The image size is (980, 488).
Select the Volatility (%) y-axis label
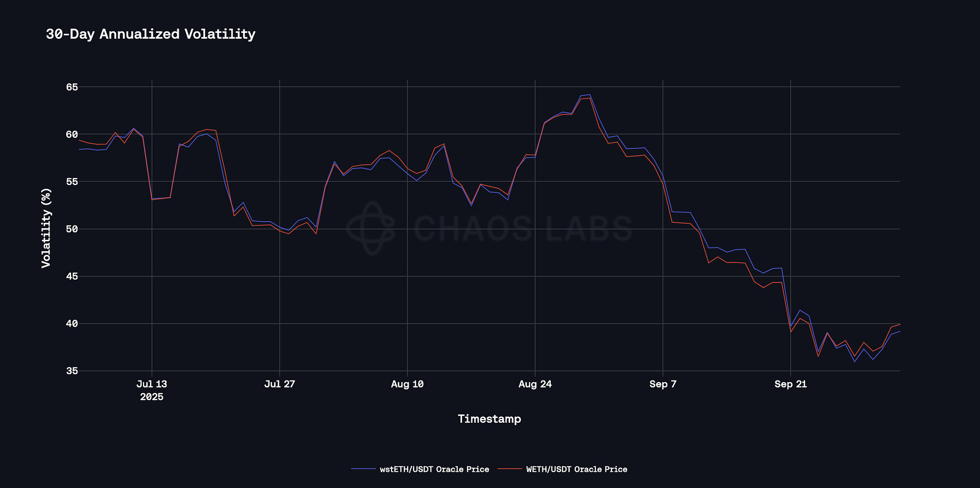pyautogui.click(x=46, y=228)
